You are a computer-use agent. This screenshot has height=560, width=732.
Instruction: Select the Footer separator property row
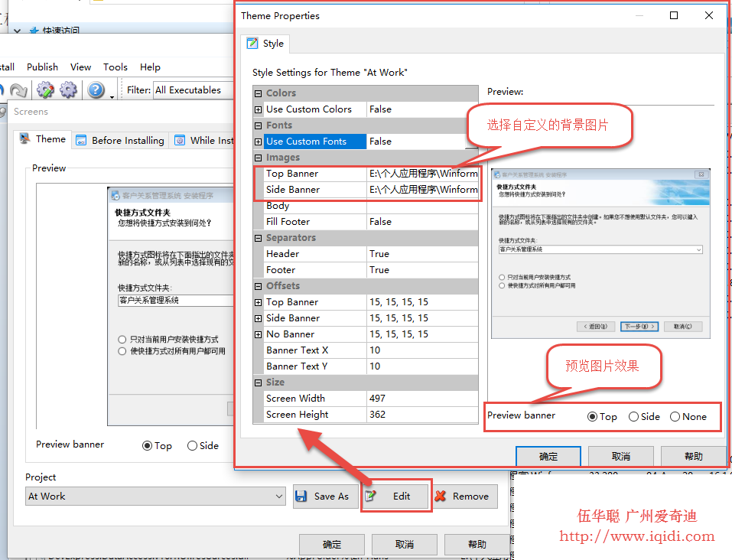click(371, 270)
